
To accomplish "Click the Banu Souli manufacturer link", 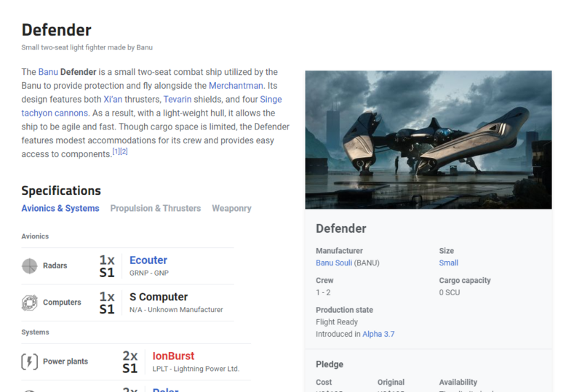I will (x=333, y=263).
